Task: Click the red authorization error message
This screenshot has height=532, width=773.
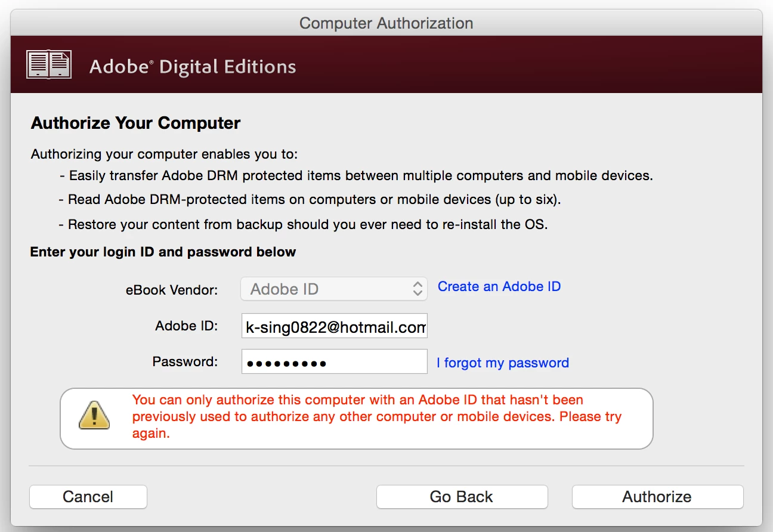Action: [377, 416]
